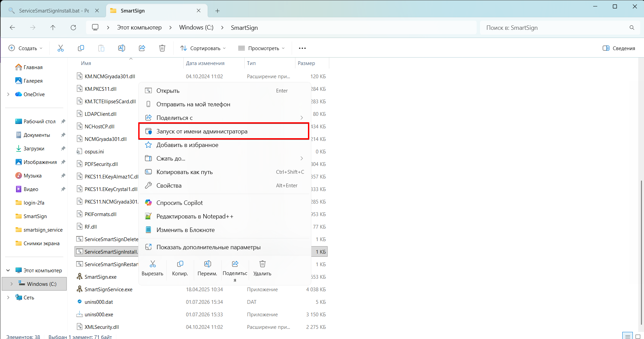Click the Rename icon in toolbar
Viewport: 644px width, 339px height.
coord(122,48)
